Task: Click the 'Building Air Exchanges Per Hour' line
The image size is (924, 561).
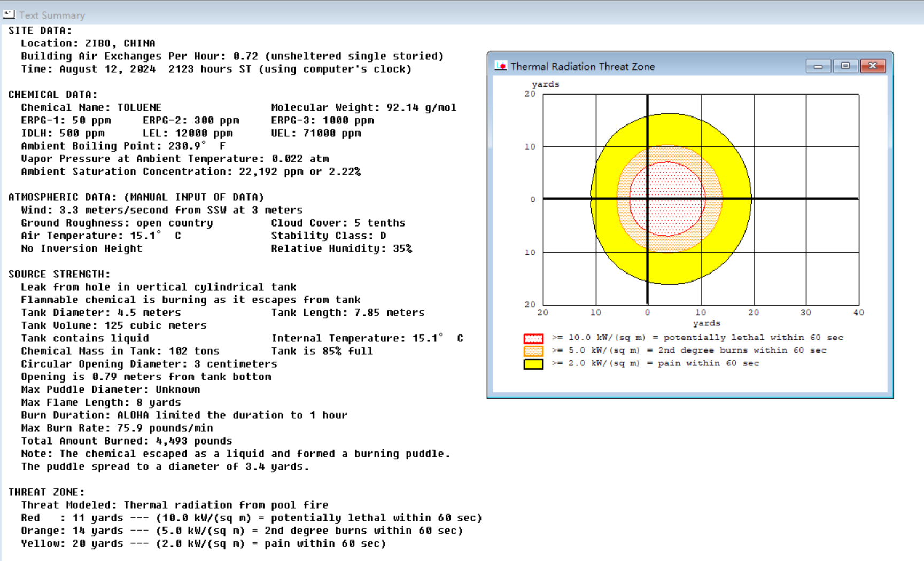Action: [232, 56]
